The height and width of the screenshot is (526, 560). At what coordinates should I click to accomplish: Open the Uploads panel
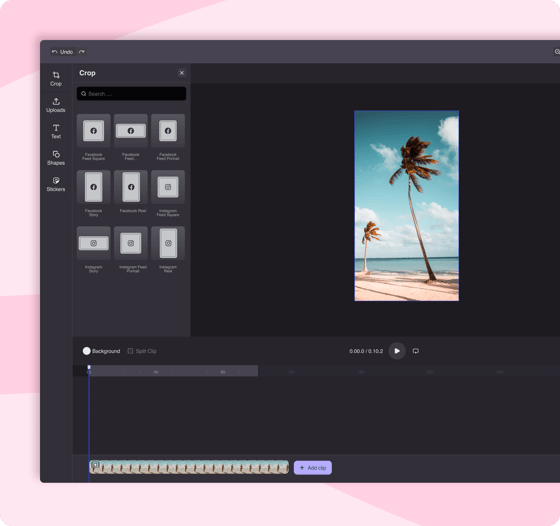point(56,105)
